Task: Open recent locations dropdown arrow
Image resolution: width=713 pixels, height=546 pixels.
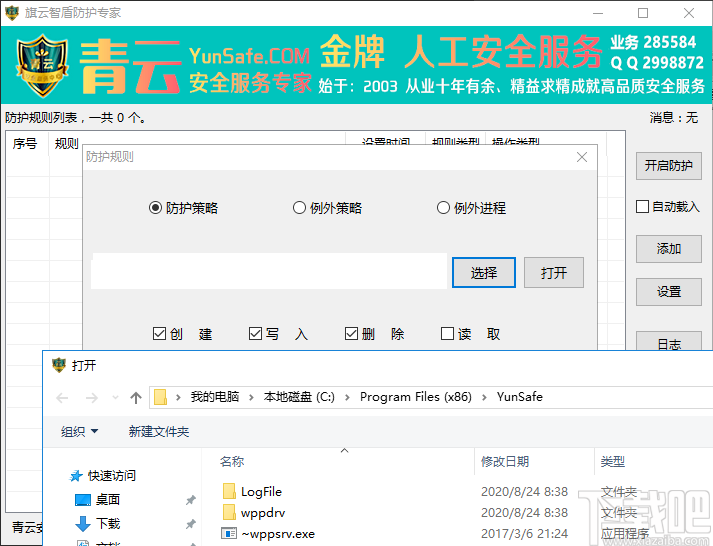Action: [x=115, y=398]
